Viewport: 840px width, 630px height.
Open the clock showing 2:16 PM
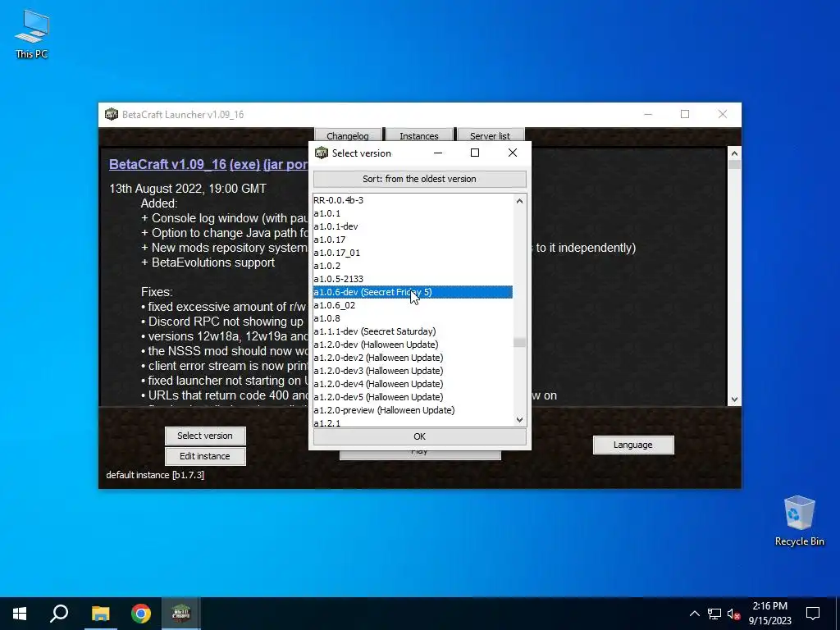pyautogui.click(x=769, y=614)
